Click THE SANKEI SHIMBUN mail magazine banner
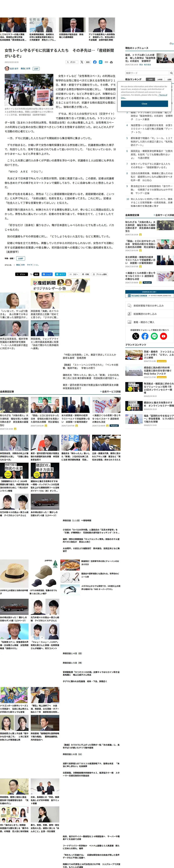This screenshot has width=174, height=868. (149, 294)
